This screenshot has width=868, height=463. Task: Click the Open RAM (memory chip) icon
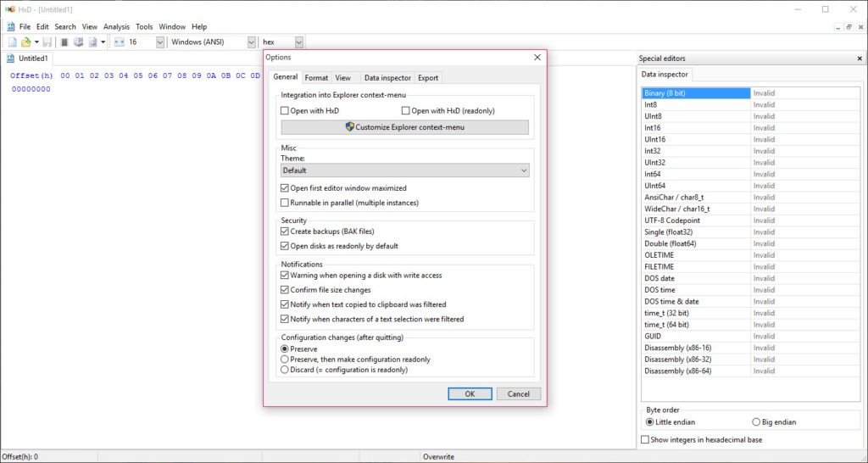(x=64, y=42)
